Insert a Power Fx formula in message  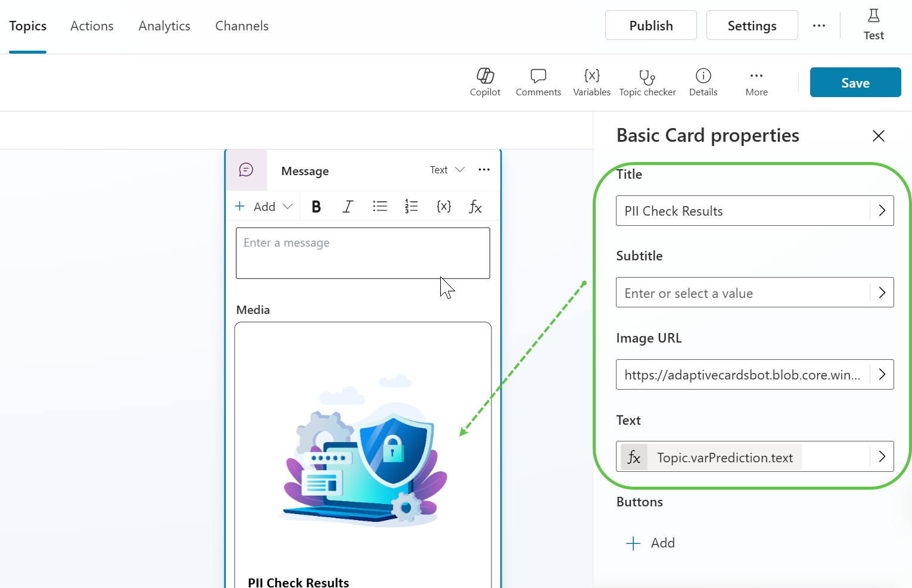tap(475, 207)
